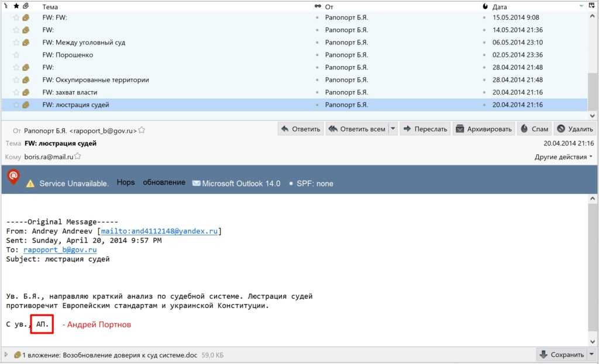Sort by the star column header
This screenshot has width=599, height=364.
coord(16,6)
